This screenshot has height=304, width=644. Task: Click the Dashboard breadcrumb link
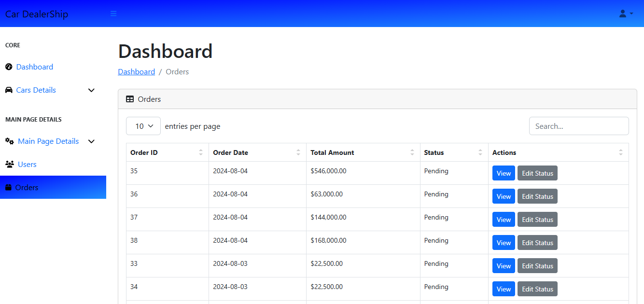click(136, 71)
